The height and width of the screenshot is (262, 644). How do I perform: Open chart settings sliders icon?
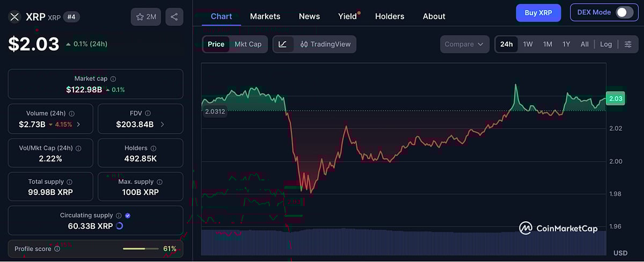(x=628, y=44)
